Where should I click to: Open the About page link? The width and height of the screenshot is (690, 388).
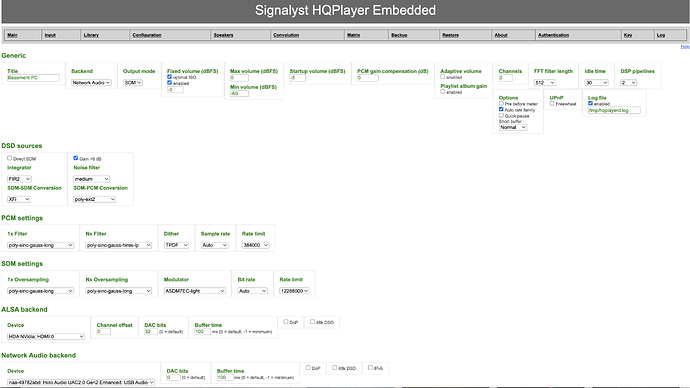click(x=501, y=35)
